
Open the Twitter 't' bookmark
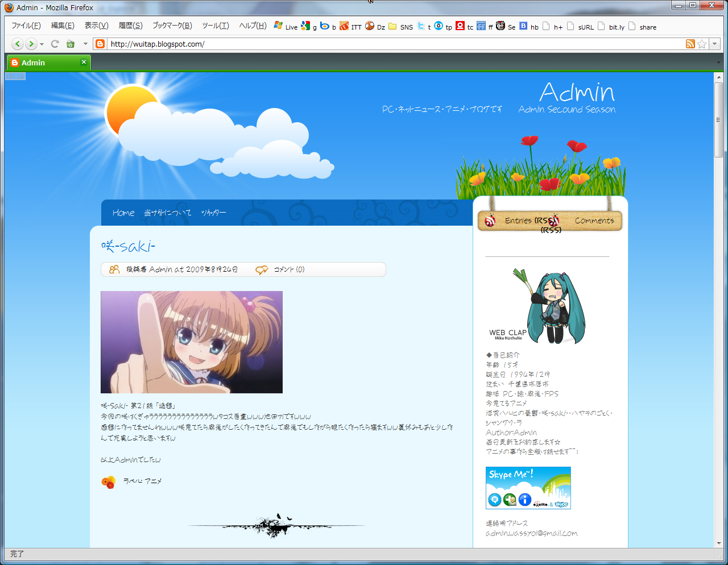pos(424,26)
